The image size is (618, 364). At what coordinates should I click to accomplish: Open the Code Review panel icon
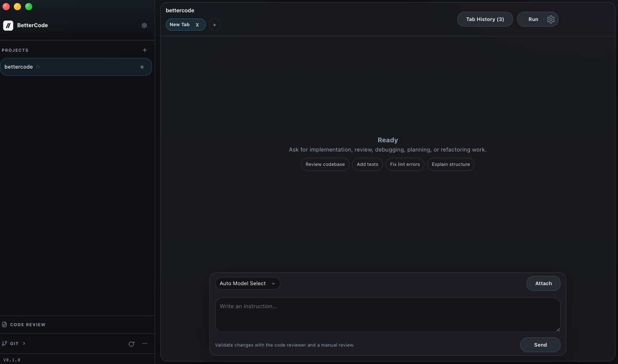[5, 324]
